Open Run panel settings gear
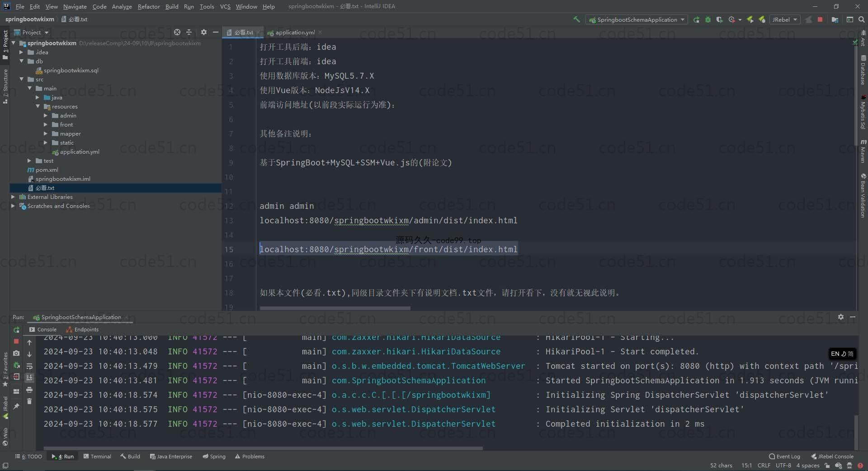The width and height of the screenshot is (868, 471). (x=840, y=317)
